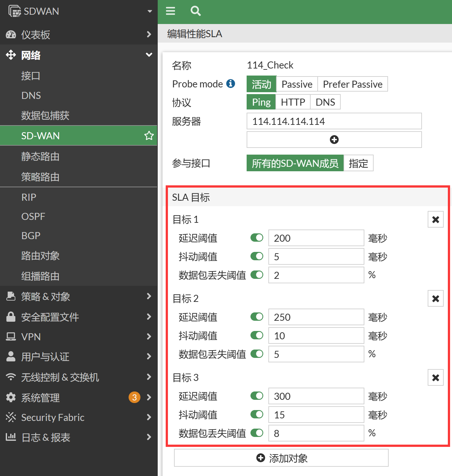Toggle 目标 1 延迟阈值 switch
Viewport: 452px width, 476px height.
pyautogui.click(x=257, y=238)
